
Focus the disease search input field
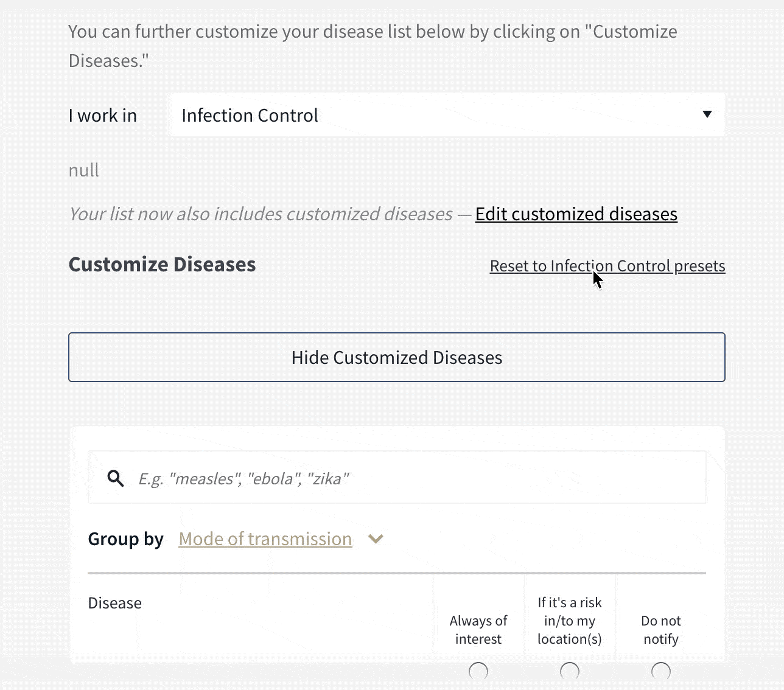[397, 478]
